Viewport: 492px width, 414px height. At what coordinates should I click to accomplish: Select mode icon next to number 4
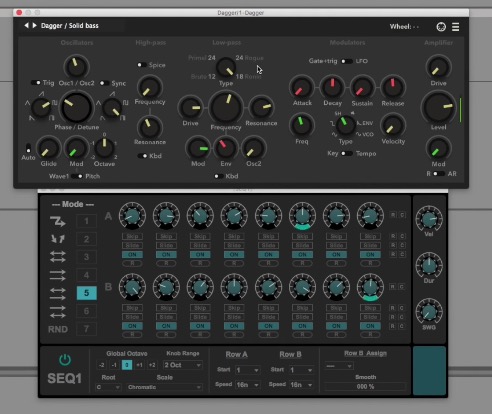pos(57,275)
